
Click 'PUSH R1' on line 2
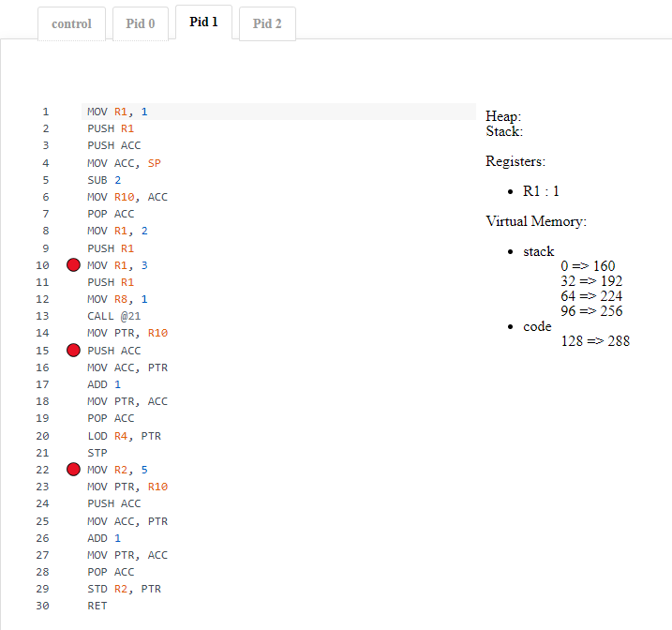pyautogui.click(x=111, y=128)
